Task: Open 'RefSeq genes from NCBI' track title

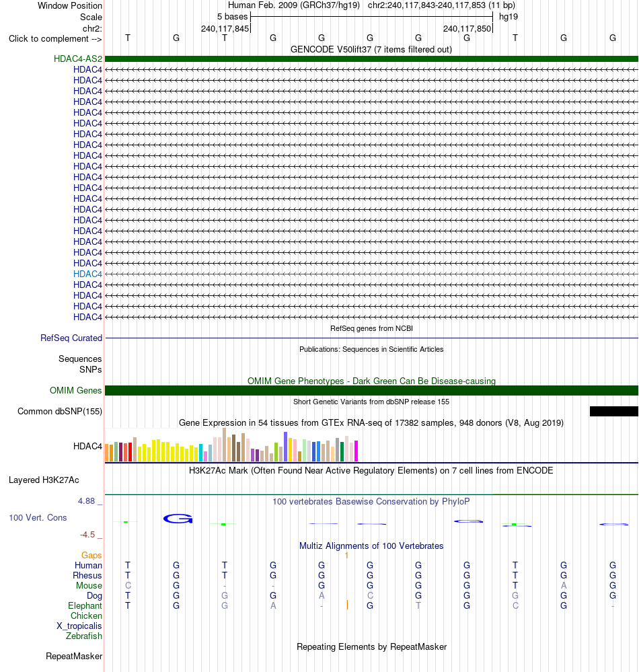Action: tap(371, 328)
